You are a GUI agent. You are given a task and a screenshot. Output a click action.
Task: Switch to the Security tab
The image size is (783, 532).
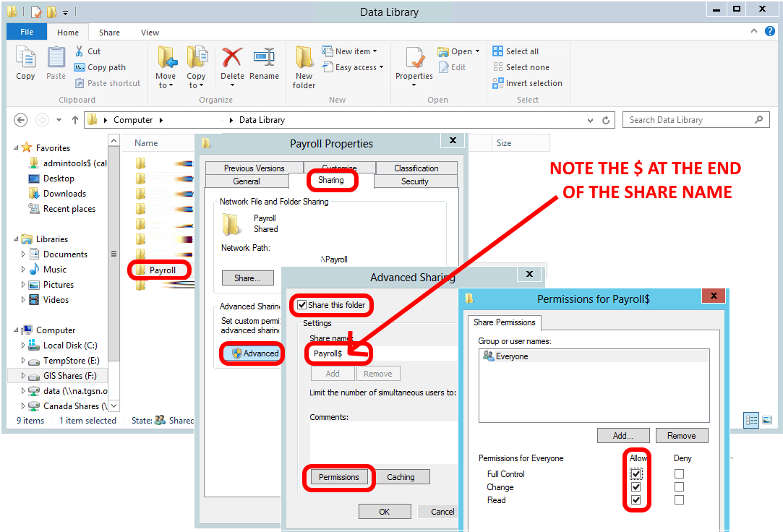coord(415,181)
